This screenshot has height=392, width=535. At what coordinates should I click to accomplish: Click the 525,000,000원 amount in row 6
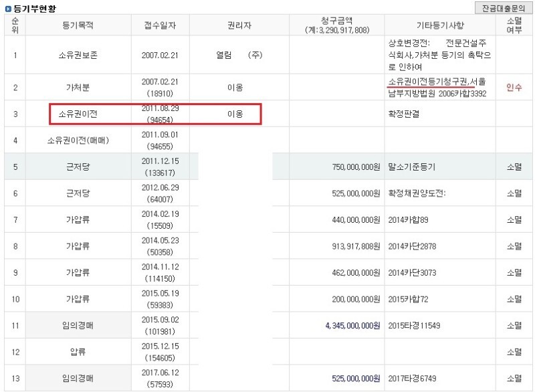[356, 193]
